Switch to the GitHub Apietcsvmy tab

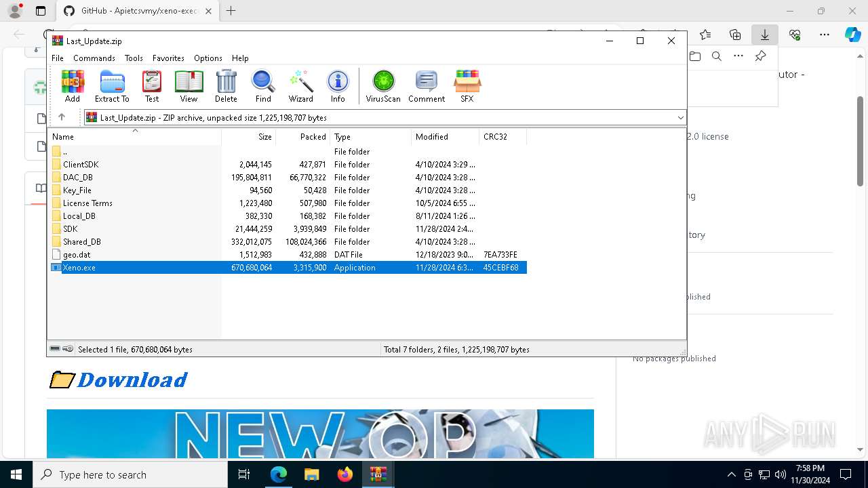pyautogui.click(x=138, y=11)
